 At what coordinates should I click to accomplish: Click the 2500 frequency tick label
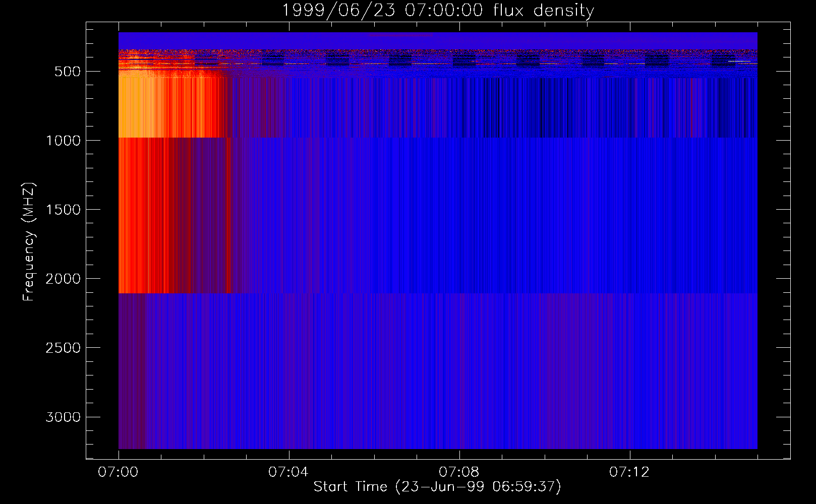pyautogui.click(x=63, y=348)
